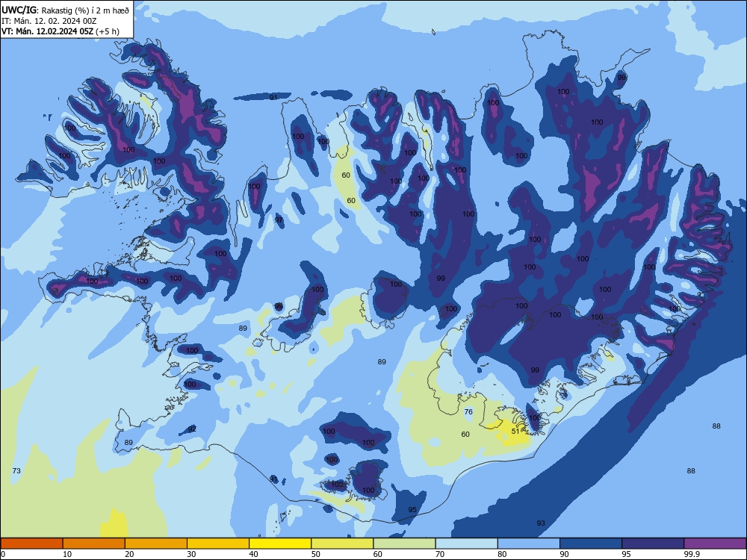The width and height of the screenshot is (747, 560).
Task: Click the dark orange 0–10 legend swatch
Action: (31, 544)
